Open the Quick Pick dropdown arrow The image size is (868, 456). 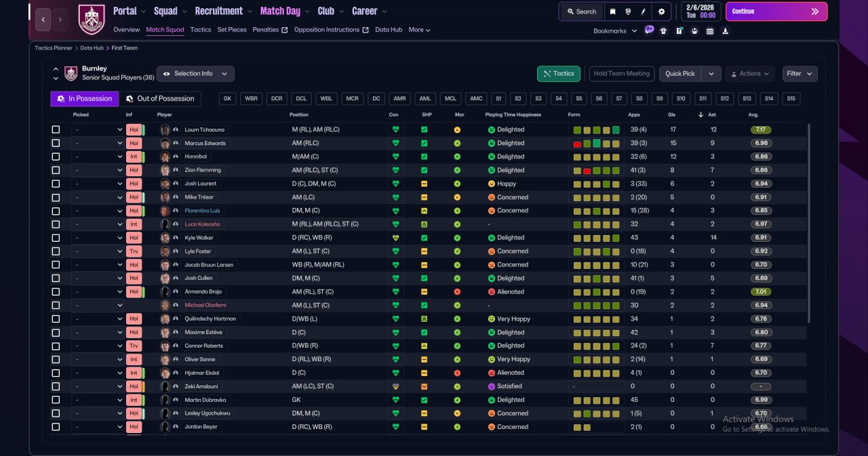[x=711, y=74]
